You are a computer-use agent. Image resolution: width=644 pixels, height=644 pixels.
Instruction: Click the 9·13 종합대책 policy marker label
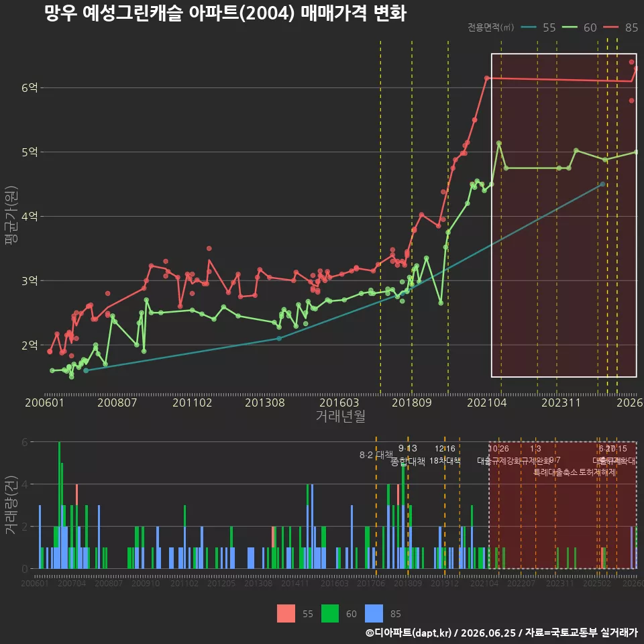click(407, 455)
